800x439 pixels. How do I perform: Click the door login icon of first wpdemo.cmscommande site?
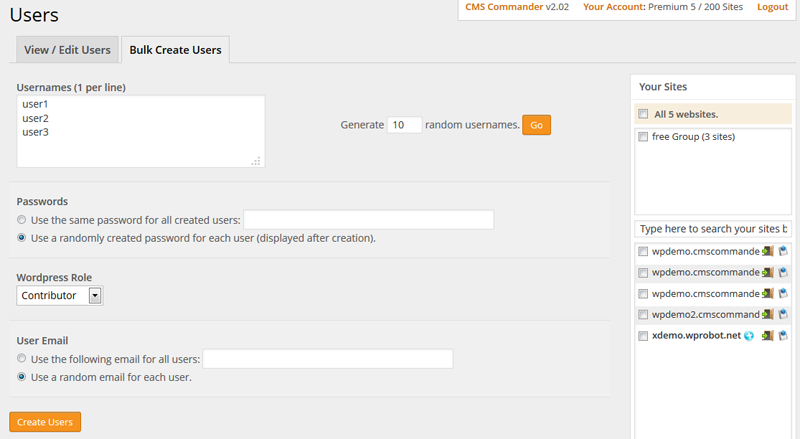pos(767,251)
